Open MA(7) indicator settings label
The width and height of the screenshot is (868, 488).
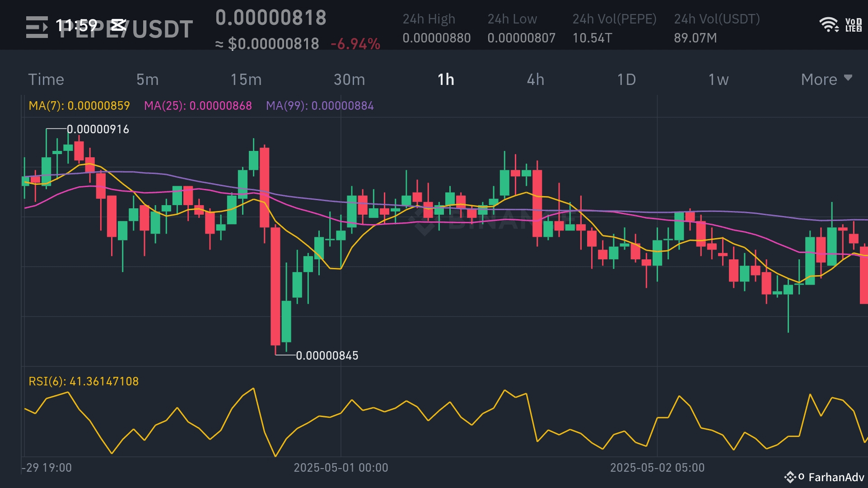coord(79,106)
